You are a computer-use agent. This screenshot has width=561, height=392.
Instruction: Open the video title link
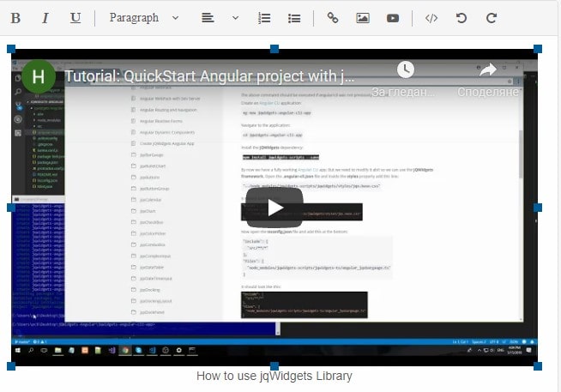pos(209,76)
